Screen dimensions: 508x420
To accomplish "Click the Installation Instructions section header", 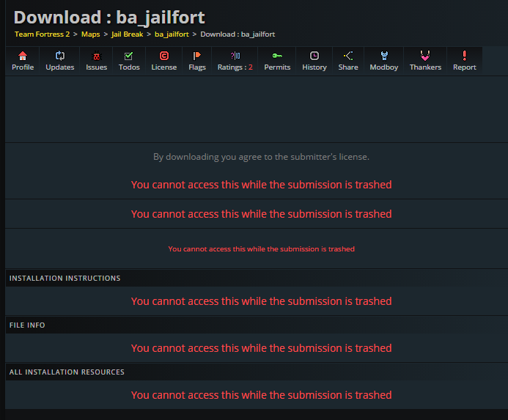I will (65, 279).
